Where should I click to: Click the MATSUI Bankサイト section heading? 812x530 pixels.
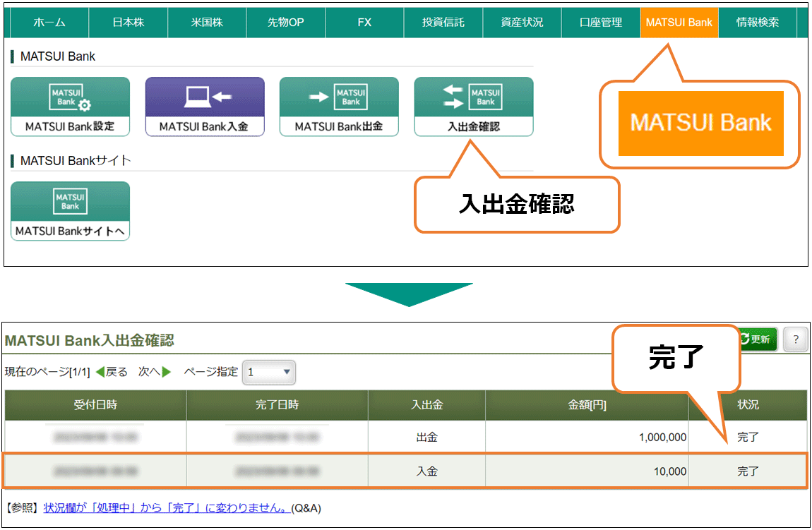point(76,160)
